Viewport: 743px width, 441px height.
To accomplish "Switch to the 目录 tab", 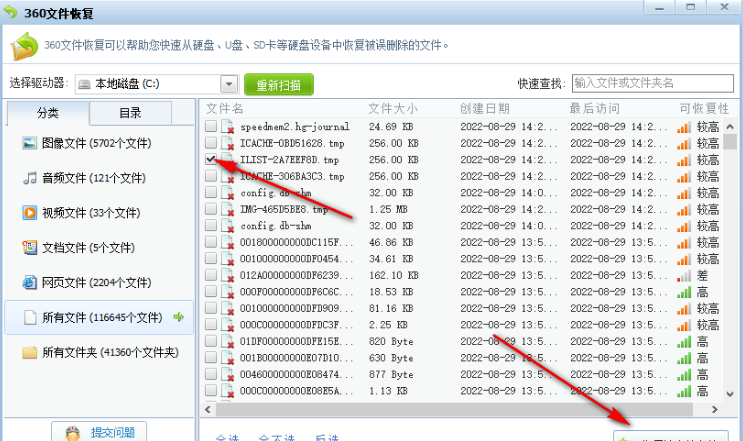I will (x=130, y=114).
